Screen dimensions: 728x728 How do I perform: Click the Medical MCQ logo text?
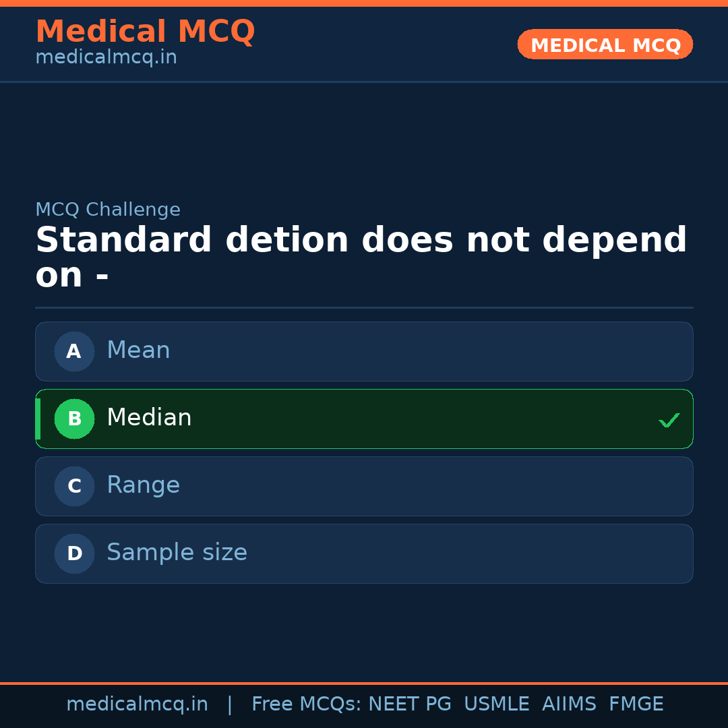click(145, 31)
